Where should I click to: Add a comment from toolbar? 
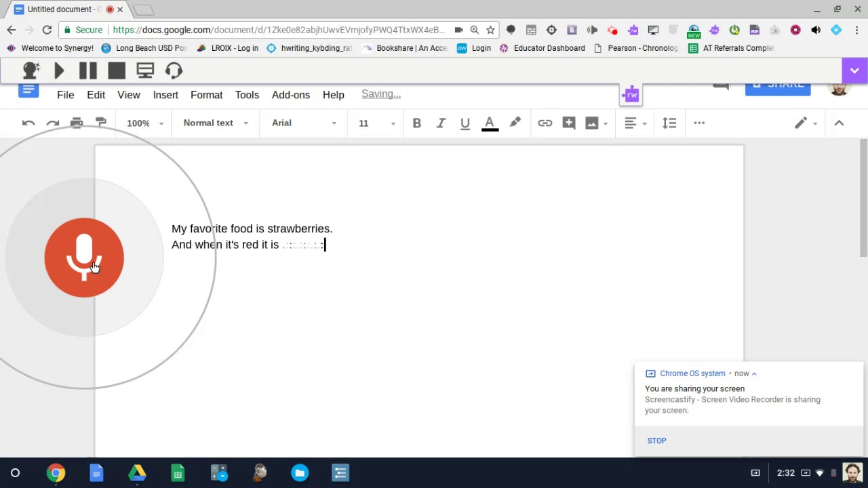tap(569, 123)
